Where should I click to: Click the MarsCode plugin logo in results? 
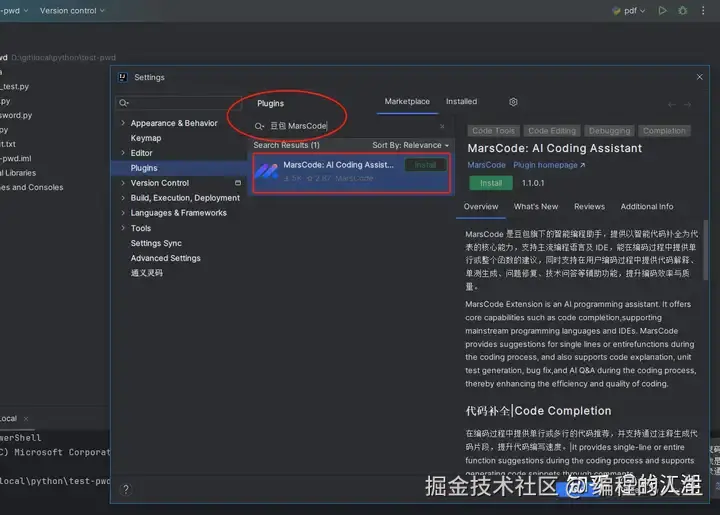[267, 171]
